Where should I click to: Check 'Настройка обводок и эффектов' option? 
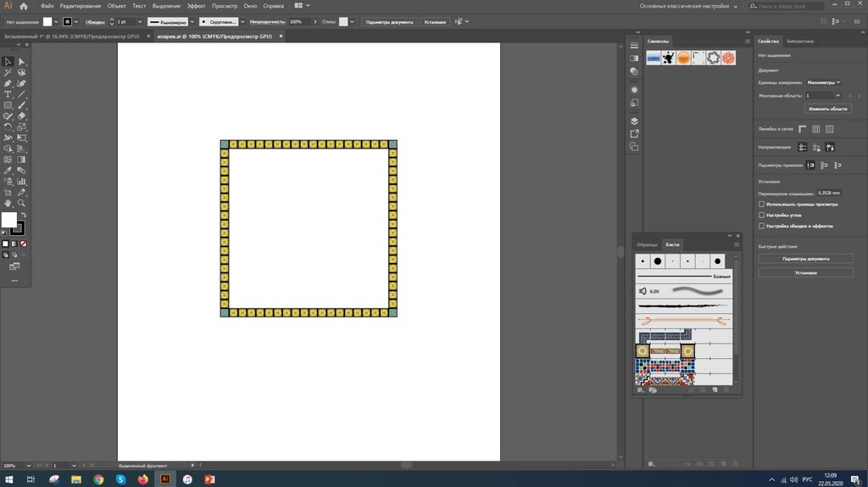click(761, 227)
